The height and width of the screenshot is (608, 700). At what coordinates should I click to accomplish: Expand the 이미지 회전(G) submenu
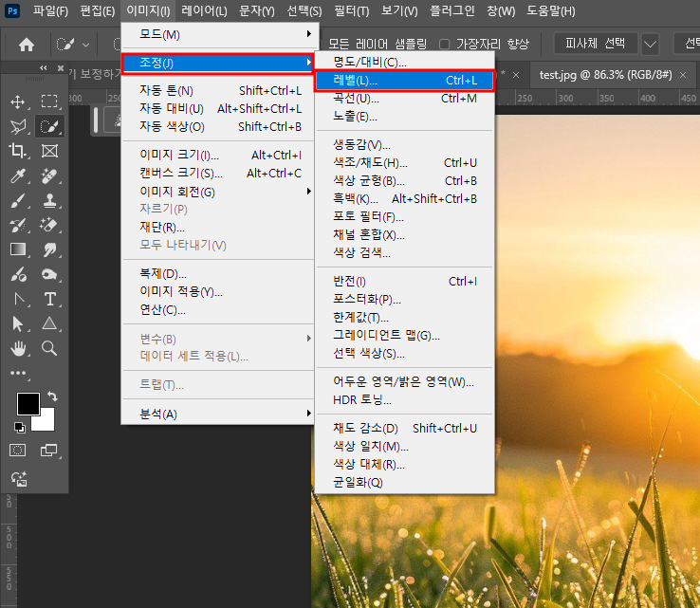click(x=218, y=192)
